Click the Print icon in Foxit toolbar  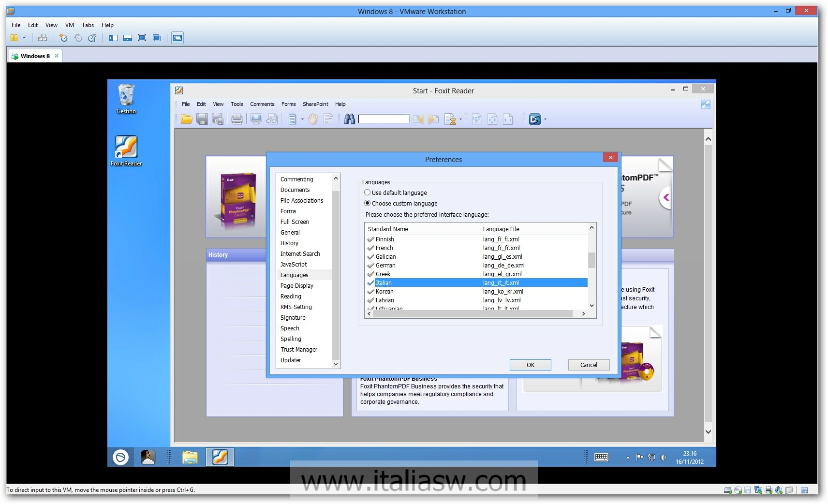tap(237, 119)
